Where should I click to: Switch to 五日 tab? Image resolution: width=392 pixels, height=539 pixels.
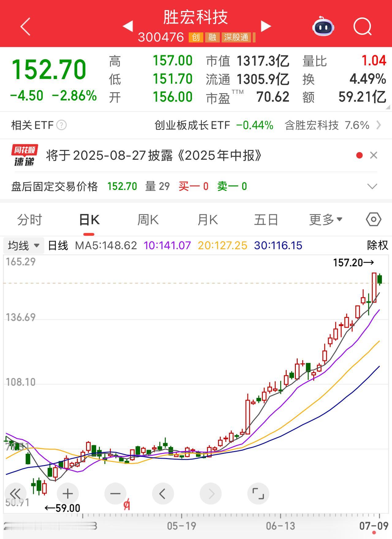266,220
